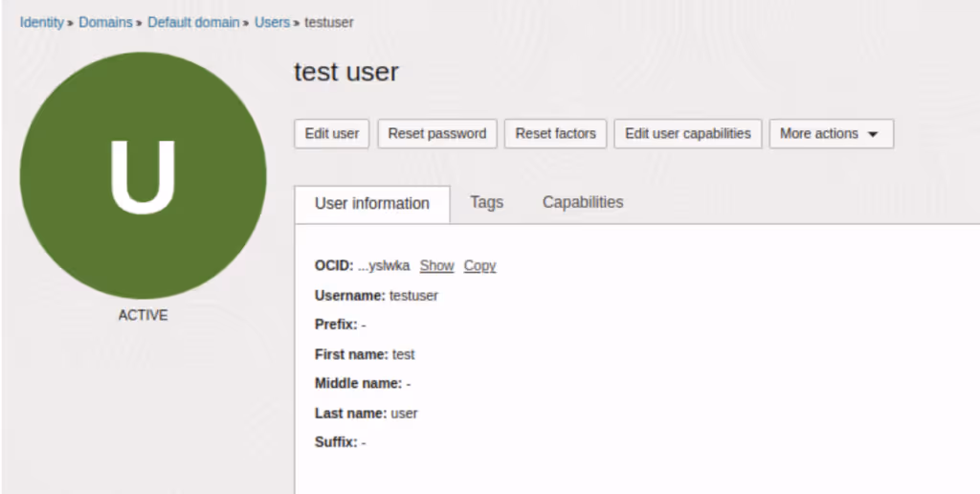The height and width of the screenshot is (494, 980).
Task: Click the Username value 'testuser'
Action: pos(413,295)
